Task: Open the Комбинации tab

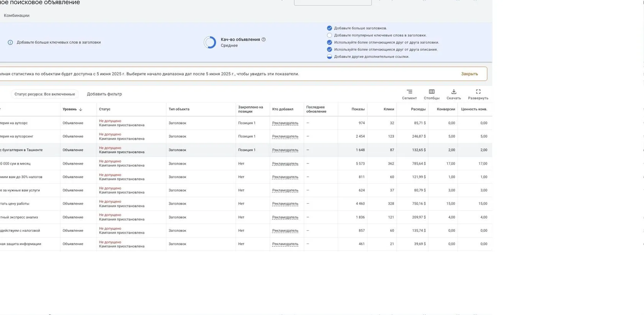Action: [x=16, y=15]
